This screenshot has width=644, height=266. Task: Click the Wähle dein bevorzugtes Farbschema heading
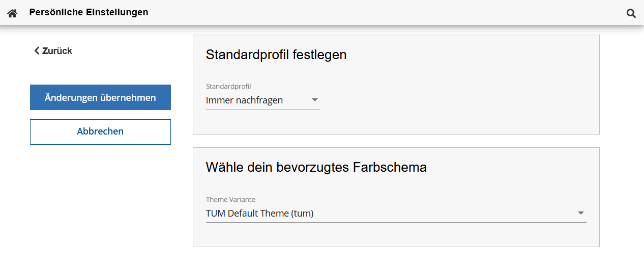pos(316,167)
